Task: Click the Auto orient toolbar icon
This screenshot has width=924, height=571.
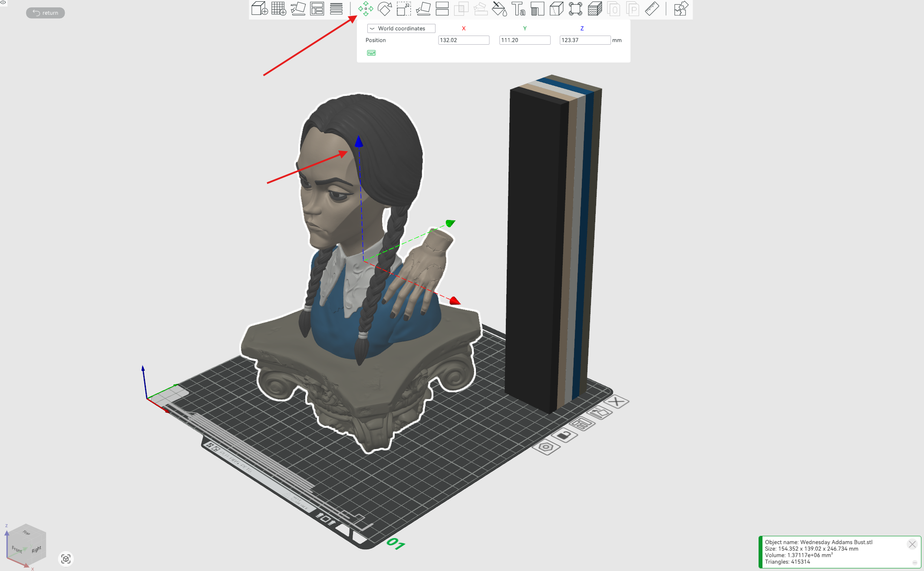Action: pyautogui.click(x=298, y=9)
